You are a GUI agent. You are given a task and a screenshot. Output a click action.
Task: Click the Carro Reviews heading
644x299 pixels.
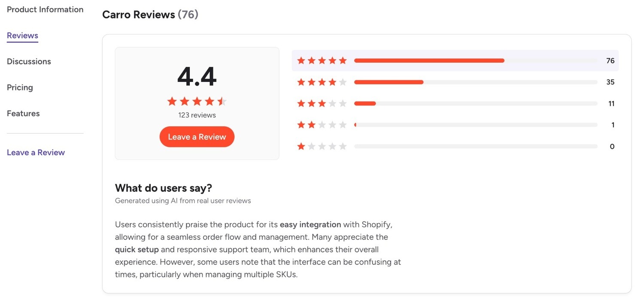click(150, 15)
